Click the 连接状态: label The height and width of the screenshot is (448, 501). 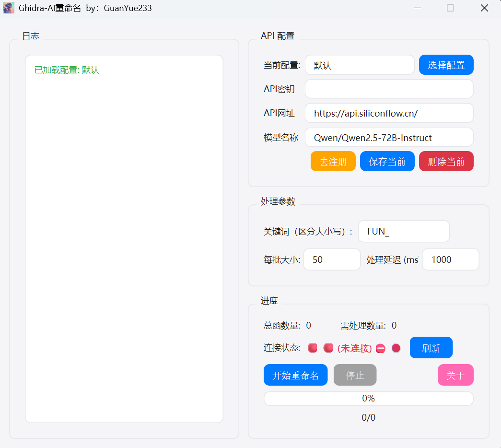click(282, 348)
